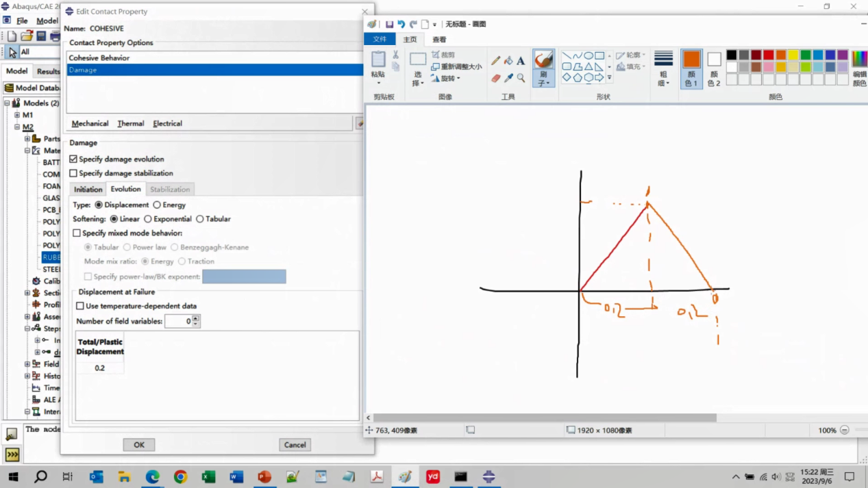The height and width of the screenshot is (488, 868).
Task: Click the pencil edit icon beside Electrical
Action: [359, 123]
